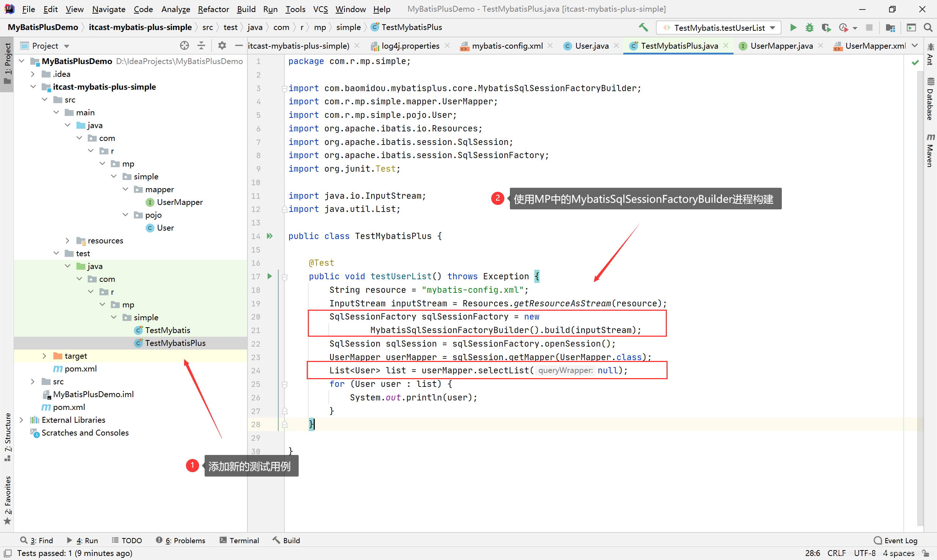This screenshot has height=560, width=937.
Task: Run TestMybatis.testUserList with the green play button
Action: pos(793,27)
